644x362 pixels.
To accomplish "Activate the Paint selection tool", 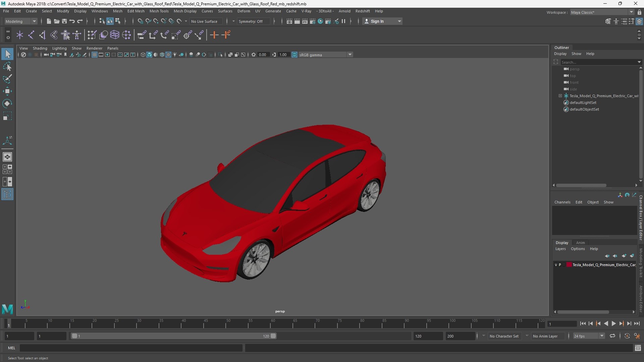I will [x=7, y=79].
